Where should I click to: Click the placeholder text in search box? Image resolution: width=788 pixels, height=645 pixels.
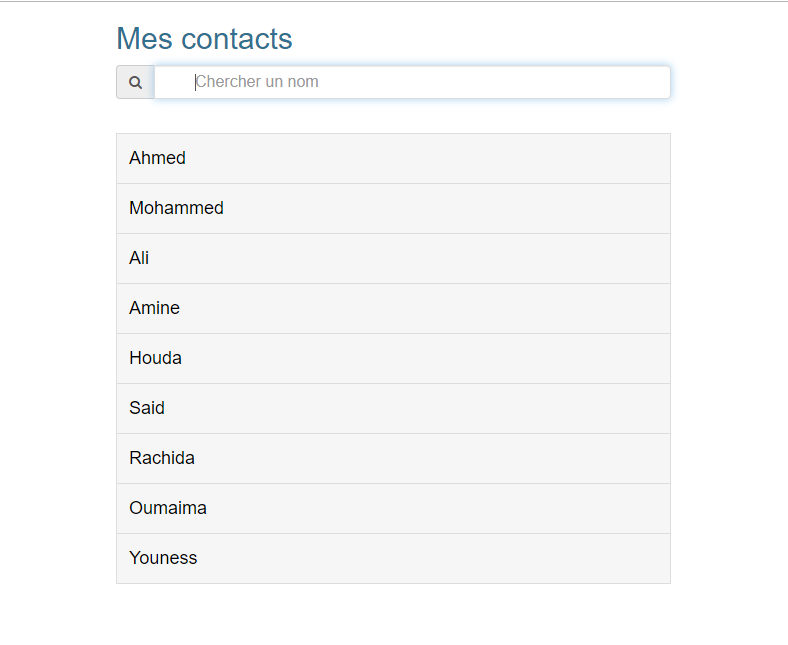pos(257,82)
